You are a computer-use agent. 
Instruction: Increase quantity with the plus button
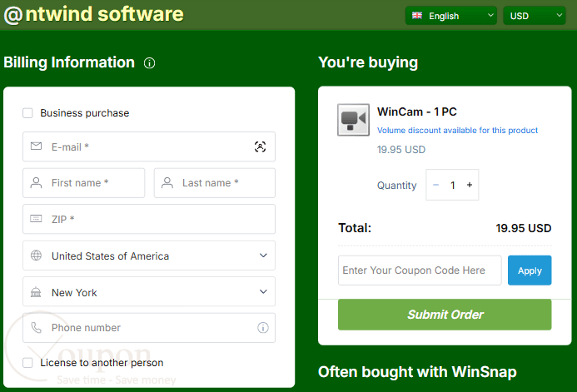tap(470, 185)
